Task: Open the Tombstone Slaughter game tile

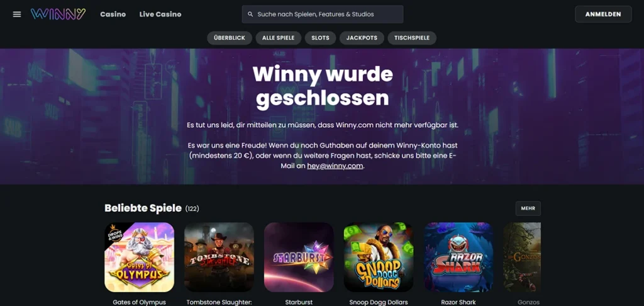Action: tap(219, 257)
